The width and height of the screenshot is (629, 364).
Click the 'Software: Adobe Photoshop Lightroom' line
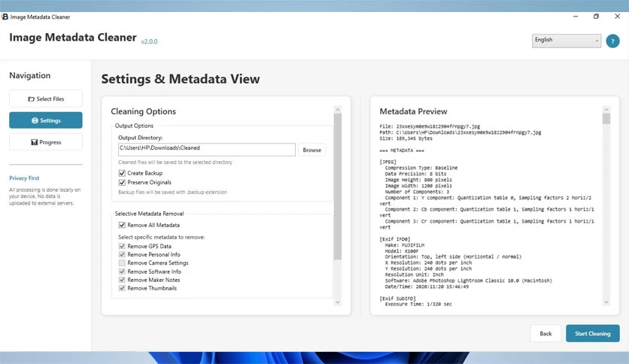pyautogui.click(x=468, y=281)
